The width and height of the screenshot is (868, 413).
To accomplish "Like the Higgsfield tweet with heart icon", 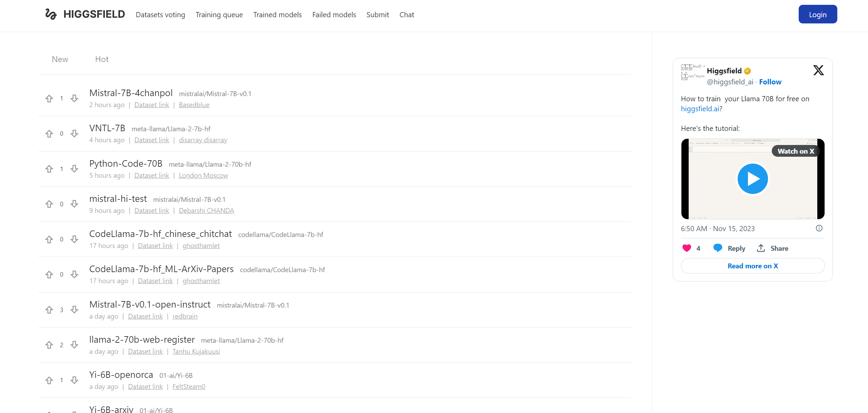I will click(x=687, y=248).
